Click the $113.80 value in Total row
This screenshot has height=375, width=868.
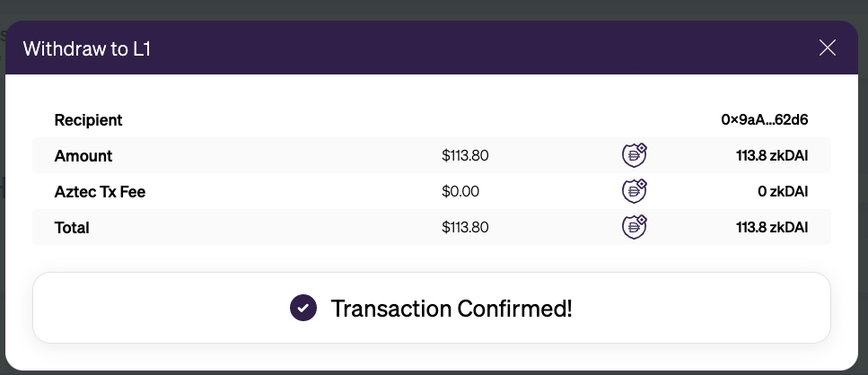(465, 227)
